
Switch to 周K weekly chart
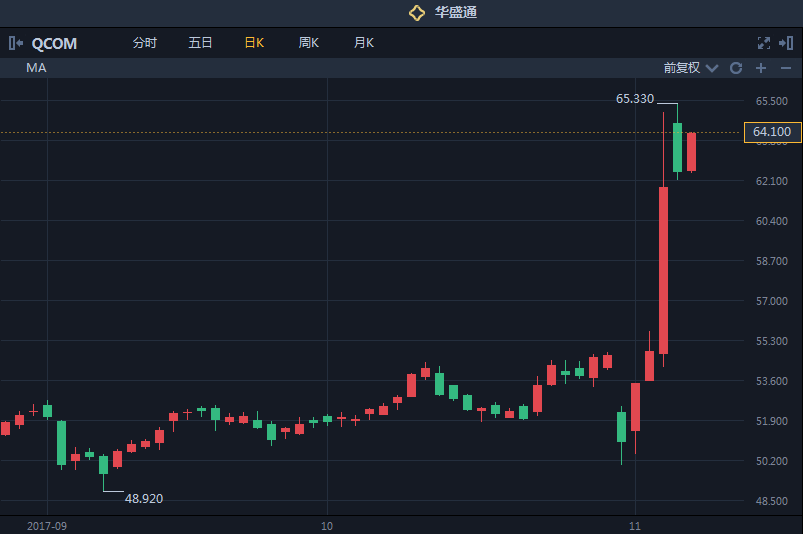[308, 43]
